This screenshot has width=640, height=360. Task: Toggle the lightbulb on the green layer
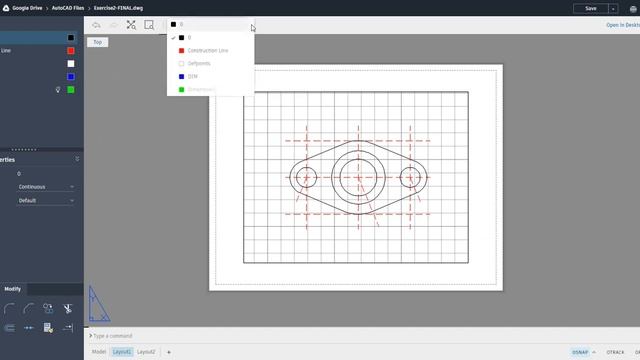(x=58, y=90)
